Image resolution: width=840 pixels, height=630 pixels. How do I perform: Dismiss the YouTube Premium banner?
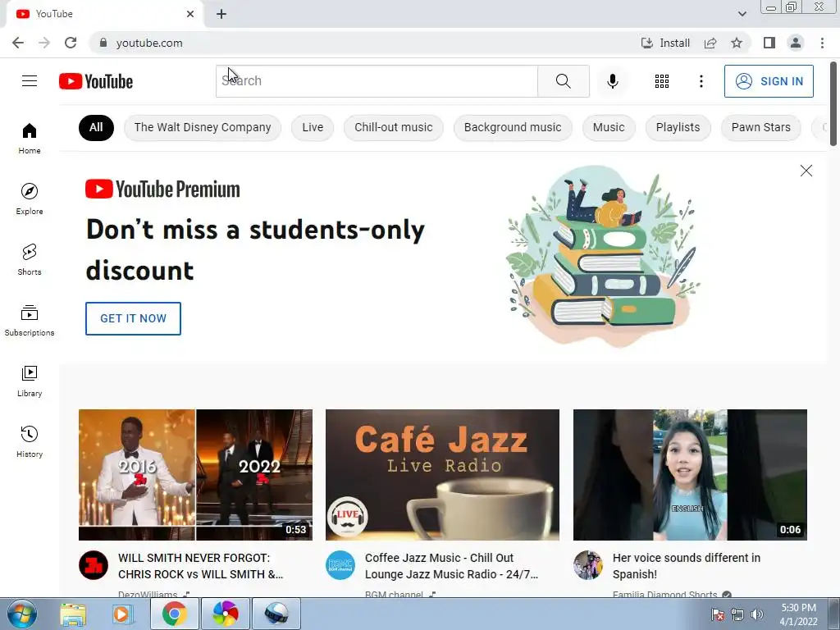point(806,171)
